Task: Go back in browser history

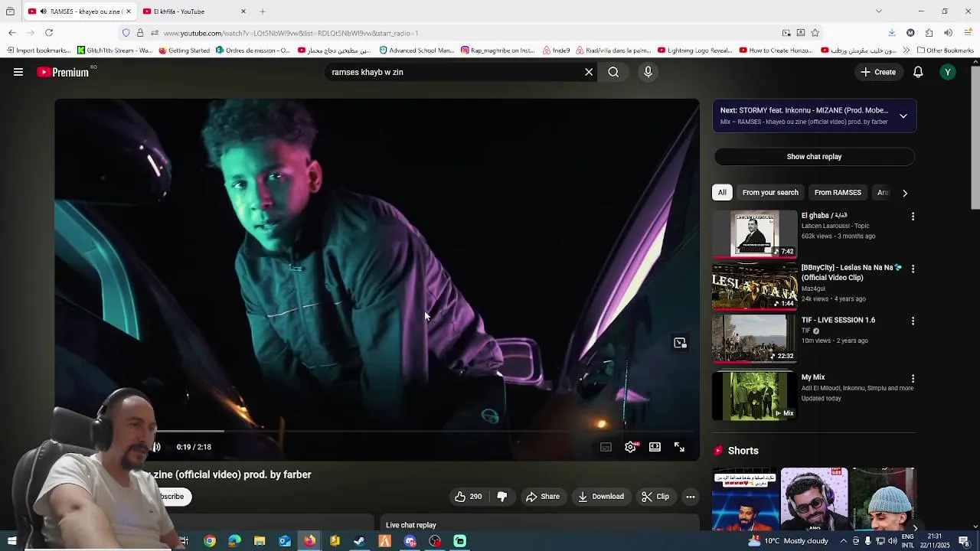Action: tap(12, 33)
